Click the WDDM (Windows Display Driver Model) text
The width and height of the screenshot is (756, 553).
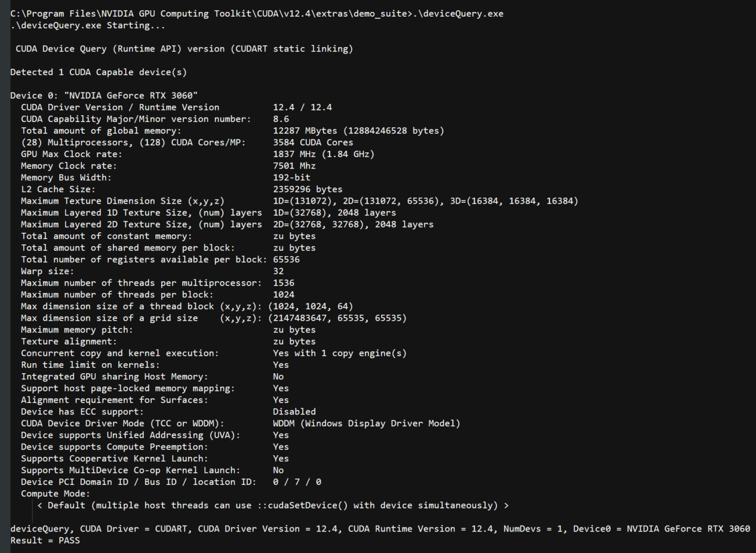(x=367, y=423)
